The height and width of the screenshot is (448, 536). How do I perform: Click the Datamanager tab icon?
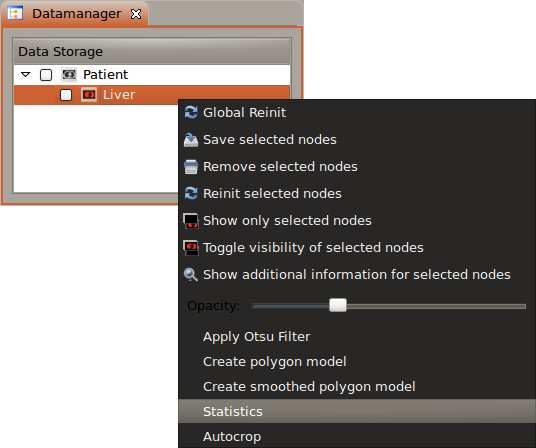[15, 13]
